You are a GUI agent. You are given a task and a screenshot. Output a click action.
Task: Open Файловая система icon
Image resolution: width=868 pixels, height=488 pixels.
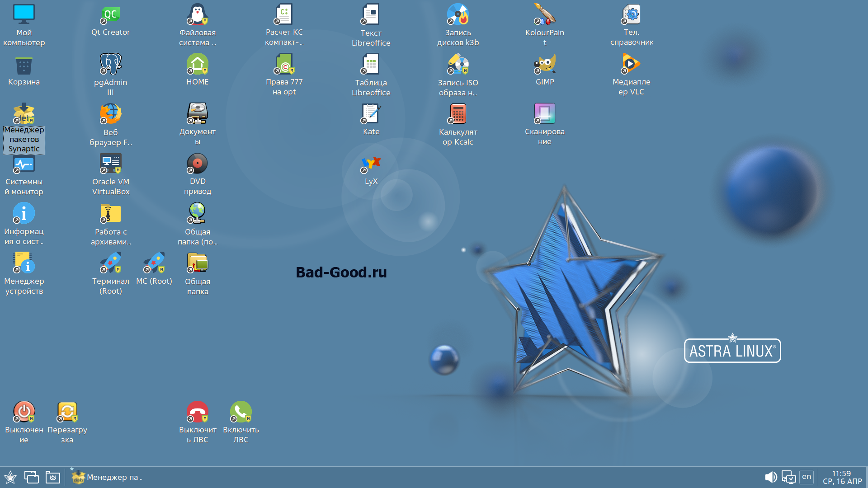[x=198, y=15]
